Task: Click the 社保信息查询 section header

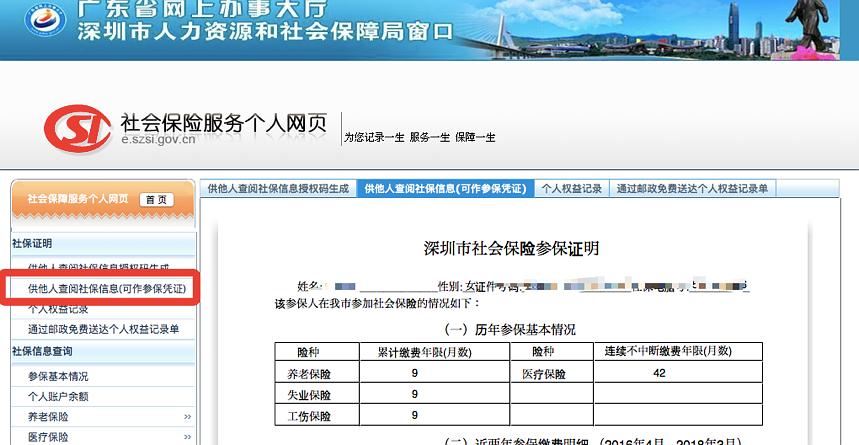Action: [x=42, y=351]
